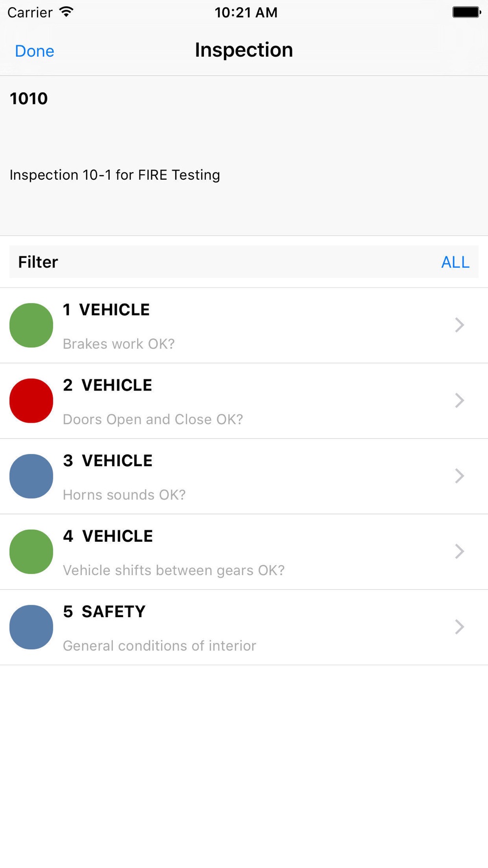This screenshot has width=488, height=868.
Task: Open chevron for Brakes work OK
Action: (459, 325)
